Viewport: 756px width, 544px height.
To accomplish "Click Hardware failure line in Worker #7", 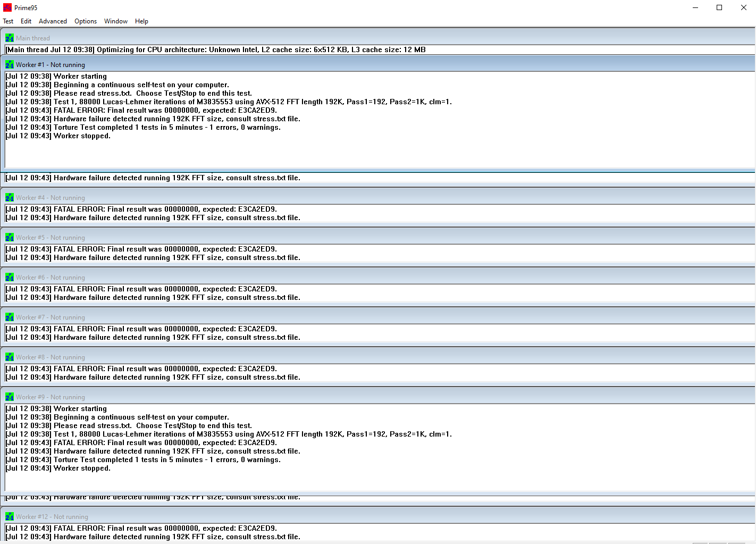I will [153, 337].
